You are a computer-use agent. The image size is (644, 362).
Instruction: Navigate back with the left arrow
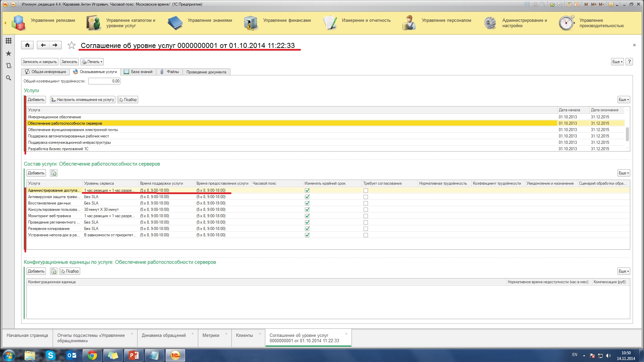tap(43, 45)
